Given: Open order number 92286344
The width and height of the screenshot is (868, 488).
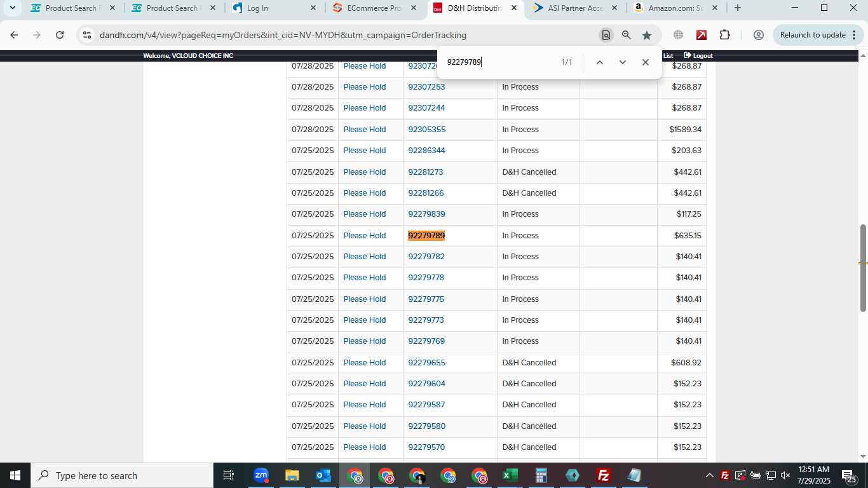Looking at the screenshot, I should (x=426, y=151).
